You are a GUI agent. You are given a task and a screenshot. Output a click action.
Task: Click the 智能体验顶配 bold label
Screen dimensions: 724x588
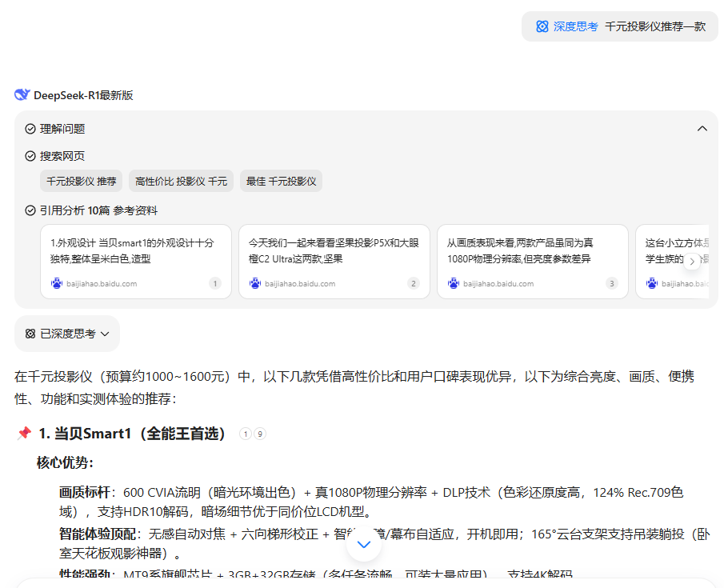[x=98, y=534]
